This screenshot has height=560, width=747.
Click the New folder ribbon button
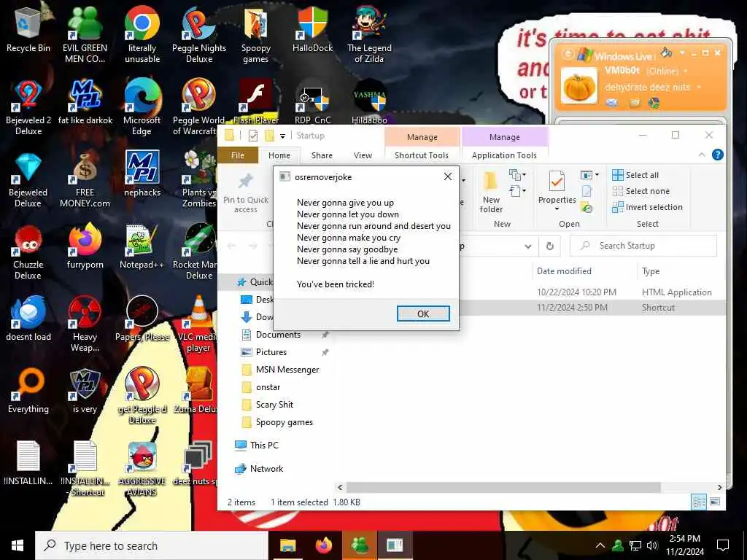pyautogui.click(x=491, y=192)
